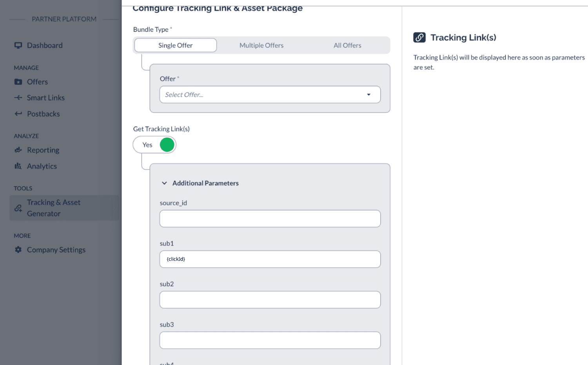Image resolution: width=588 pixels, height=365 pixels.
Task: Collapse the Additional Parameters section chevron
Action: (x=164, y=183)
